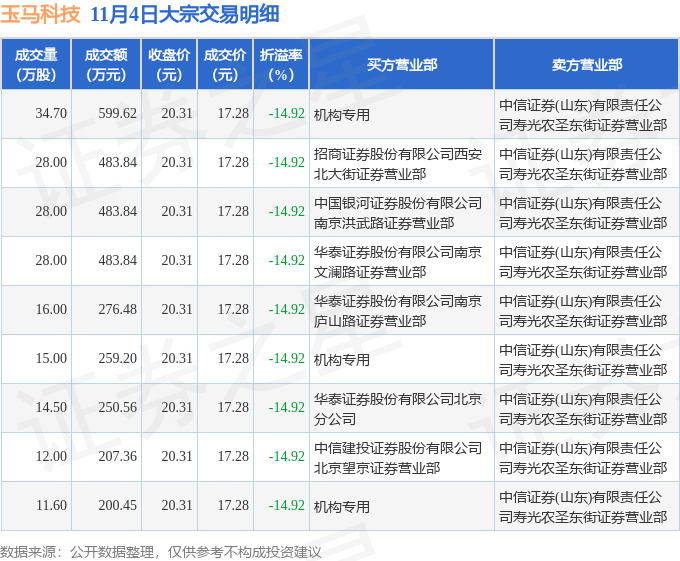680x561 pixels.
Task: Click buyer 中国银河证券股份有限公司南京洪武路证券营业部
Action: pyautogui.click(x=398, y=213)
